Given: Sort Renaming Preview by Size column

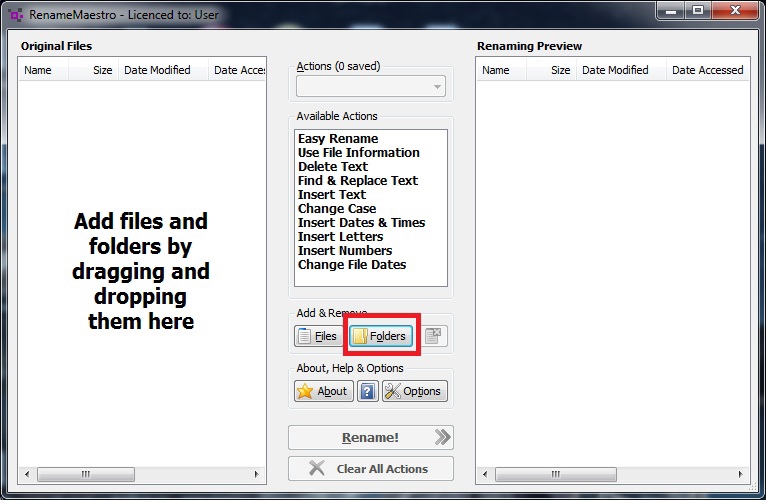Looking at the screenshot, I should pos(551,70).
